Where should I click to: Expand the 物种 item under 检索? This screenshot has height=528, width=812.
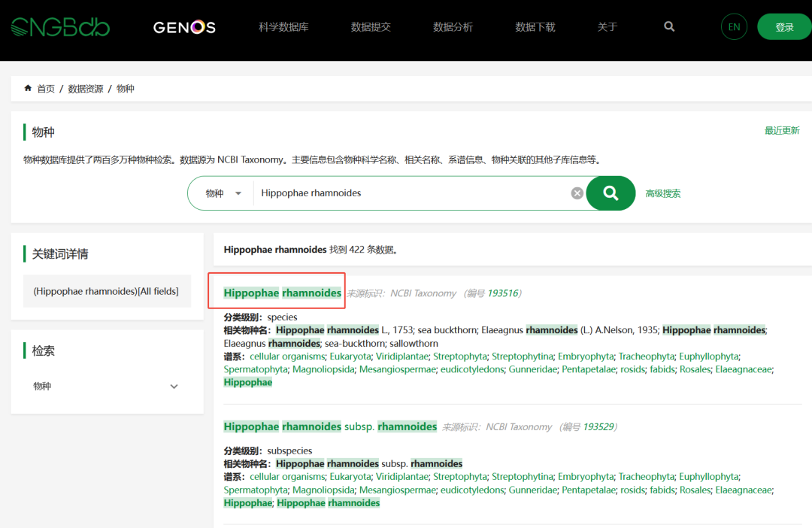click(106, 386)
